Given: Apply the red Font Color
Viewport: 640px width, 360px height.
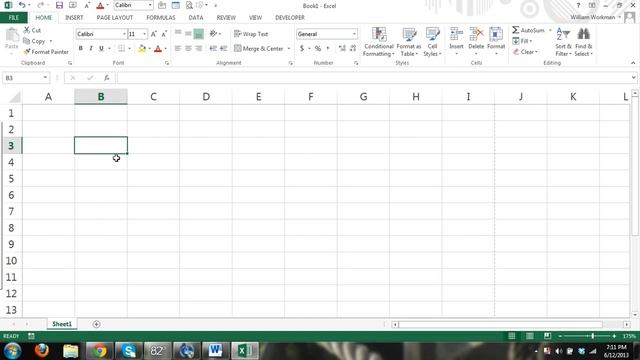Looking at the screenshot, I should (x=158, y=49).
